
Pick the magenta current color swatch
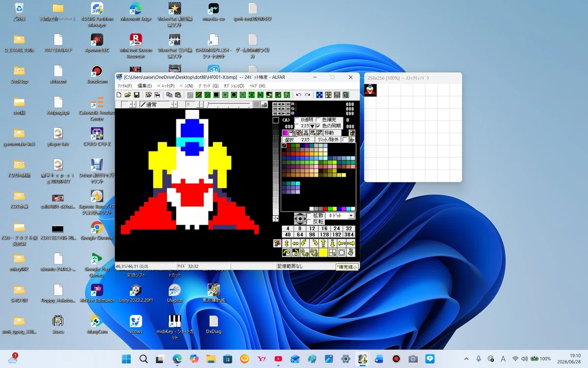click(285, 133)
